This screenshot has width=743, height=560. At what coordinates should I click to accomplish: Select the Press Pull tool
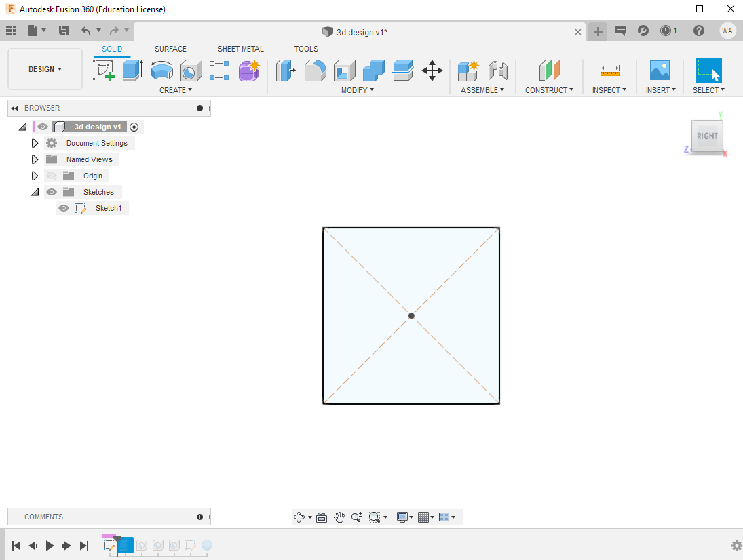pyautogui.click(x=286, y=70)
